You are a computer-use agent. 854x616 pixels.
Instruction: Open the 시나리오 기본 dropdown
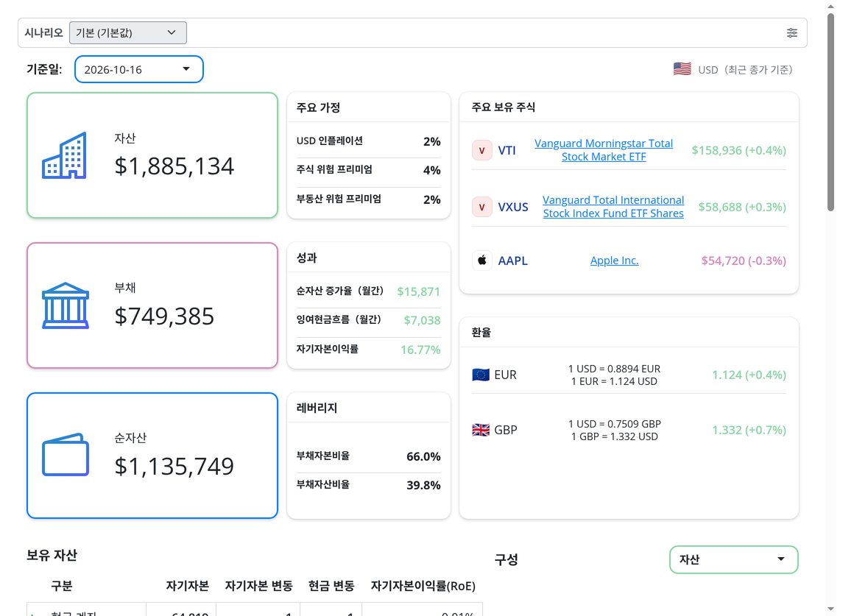(128, 32)
